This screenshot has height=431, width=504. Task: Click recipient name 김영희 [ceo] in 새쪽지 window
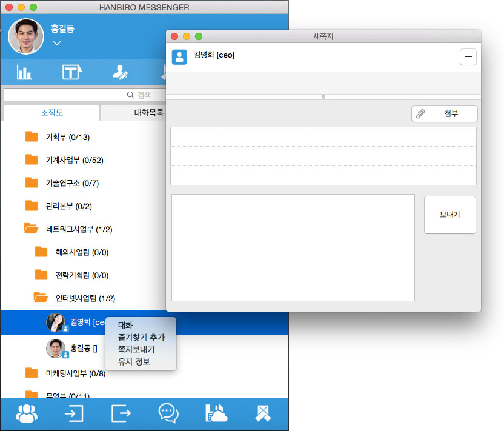214,55
